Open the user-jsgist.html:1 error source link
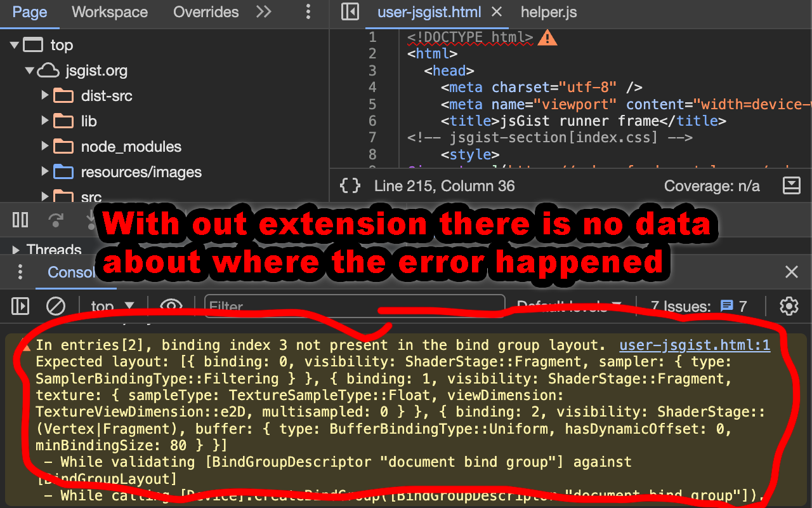 [x=694, y=345]
